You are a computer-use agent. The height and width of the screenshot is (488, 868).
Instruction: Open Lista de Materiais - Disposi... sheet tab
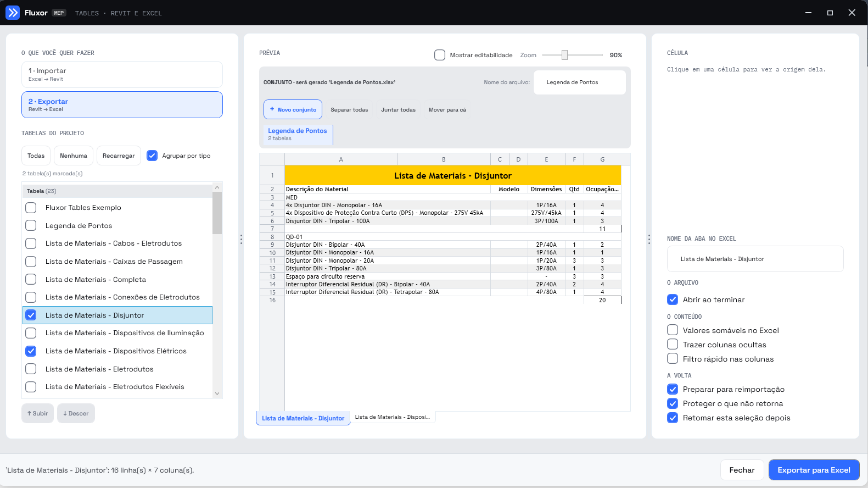click(393, 417)
